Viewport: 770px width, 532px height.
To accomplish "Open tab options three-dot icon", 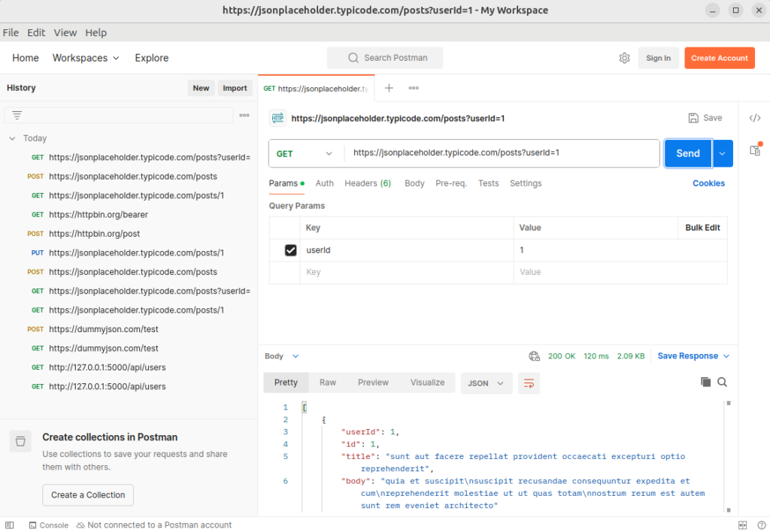I will (x=414, y=88).
